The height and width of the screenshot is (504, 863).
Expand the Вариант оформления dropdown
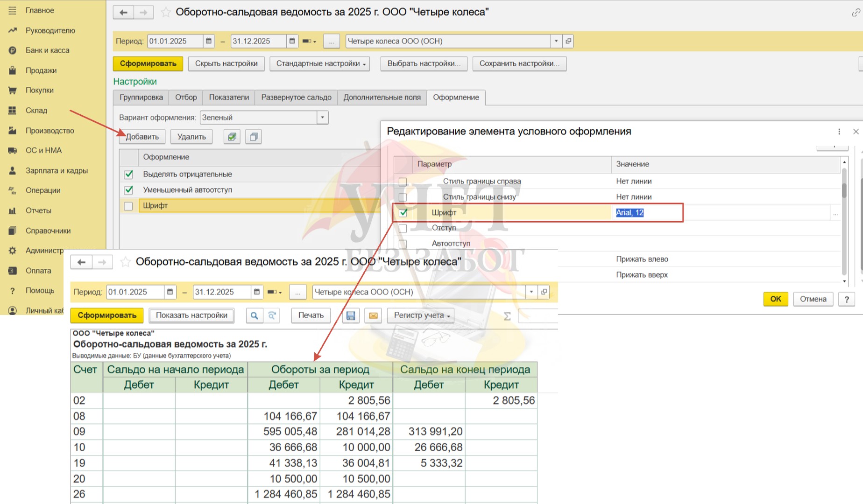click(322, 118)
